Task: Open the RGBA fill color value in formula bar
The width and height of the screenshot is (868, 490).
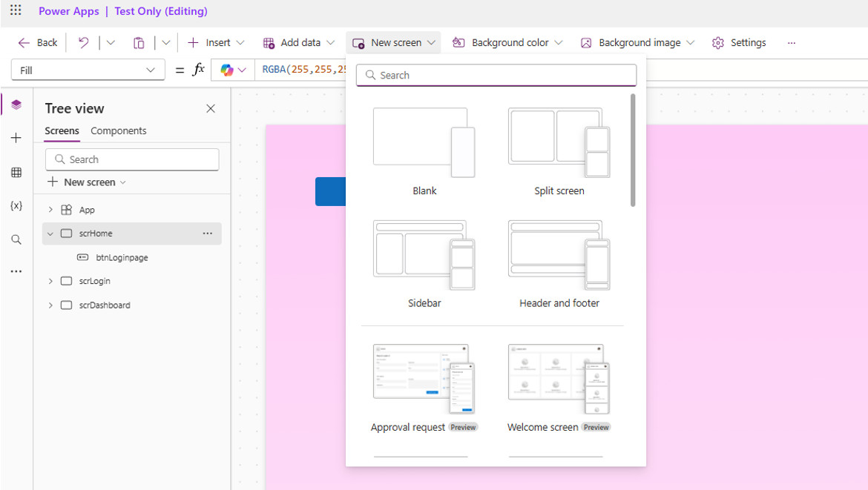Action: pos(297,69)
